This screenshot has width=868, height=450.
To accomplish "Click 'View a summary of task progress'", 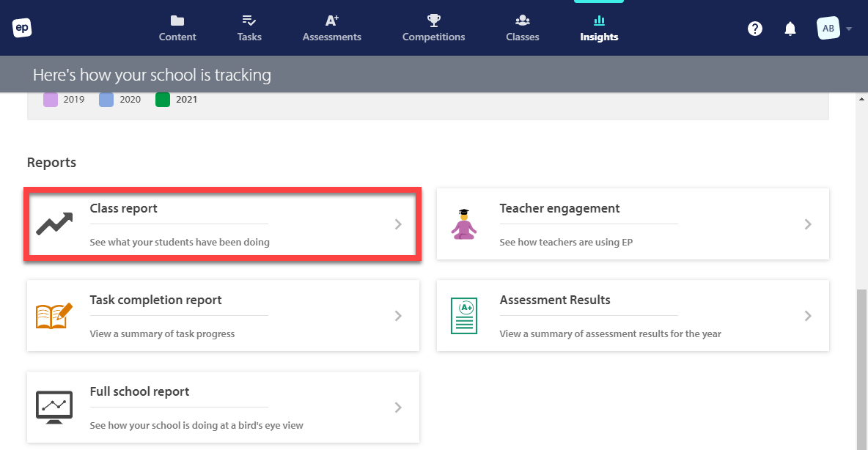I will [x=162, y=333].
